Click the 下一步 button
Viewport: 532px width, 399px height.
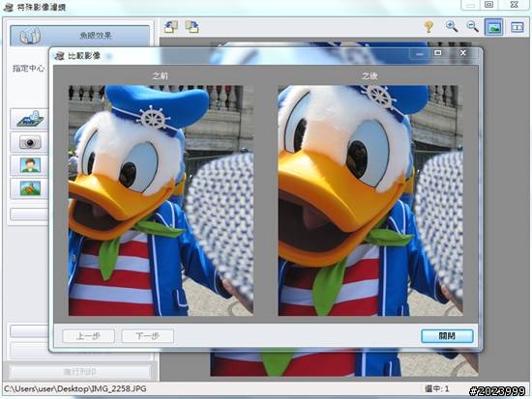pyautogui.click(x=148, y=336)
